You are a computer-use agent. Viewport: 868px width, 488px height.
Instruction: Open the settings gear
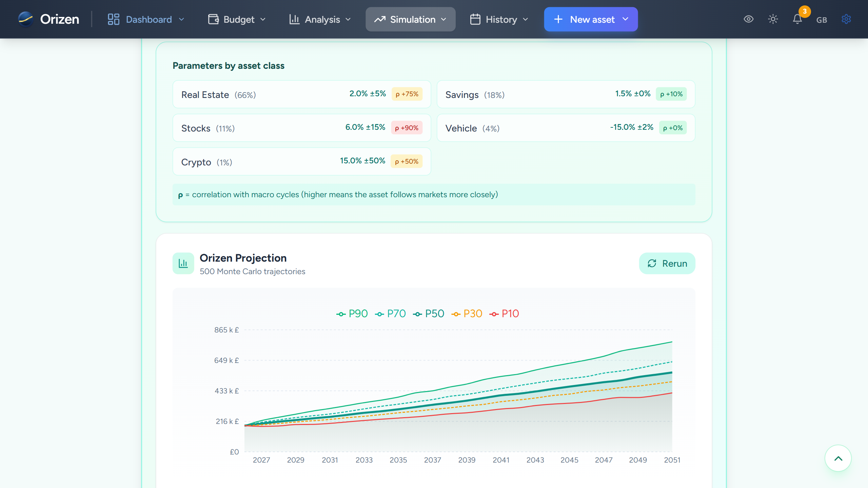(x=846, y=19)
